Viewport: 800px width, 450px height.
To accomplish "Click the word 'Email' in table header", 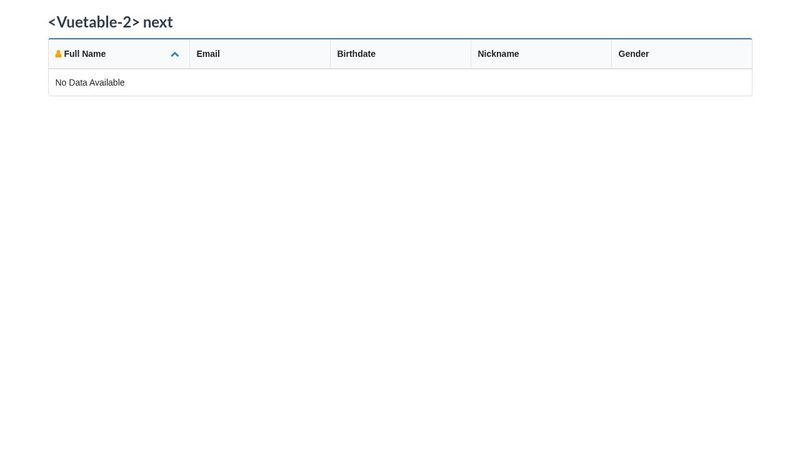I will 208,54.
